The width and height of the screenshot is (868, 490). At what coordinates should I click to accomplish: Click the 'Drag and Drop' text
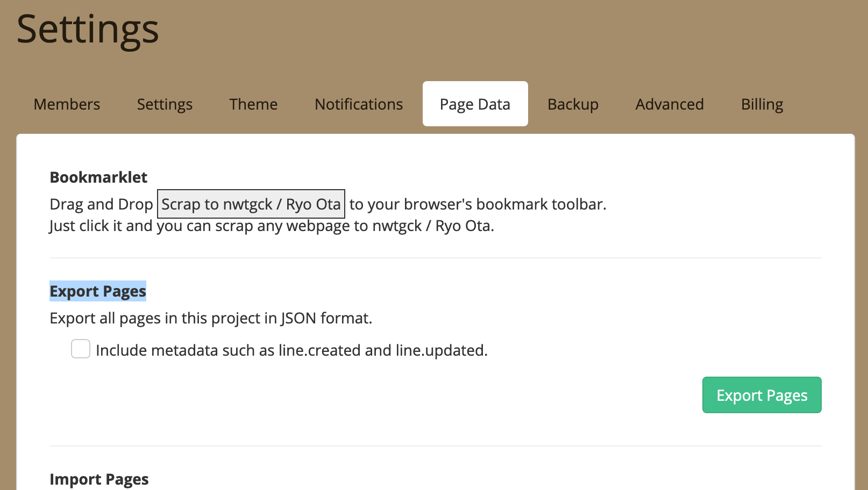[x=101, y=204]
